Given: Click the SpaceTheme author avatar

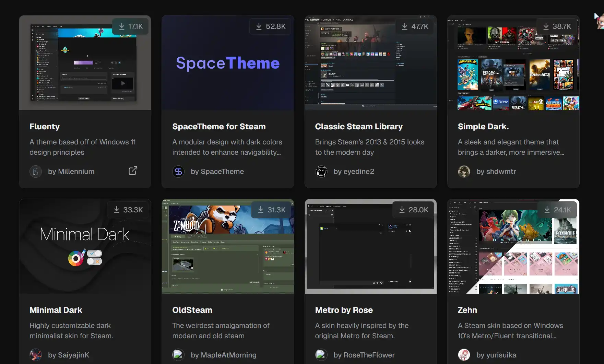Looking at the screenshot, I should point(178,172).
